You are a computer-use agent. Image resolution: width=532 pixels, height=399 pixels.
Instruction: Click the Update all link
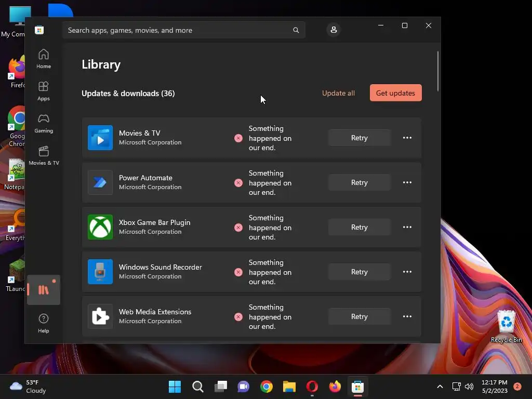pos(338,94)
